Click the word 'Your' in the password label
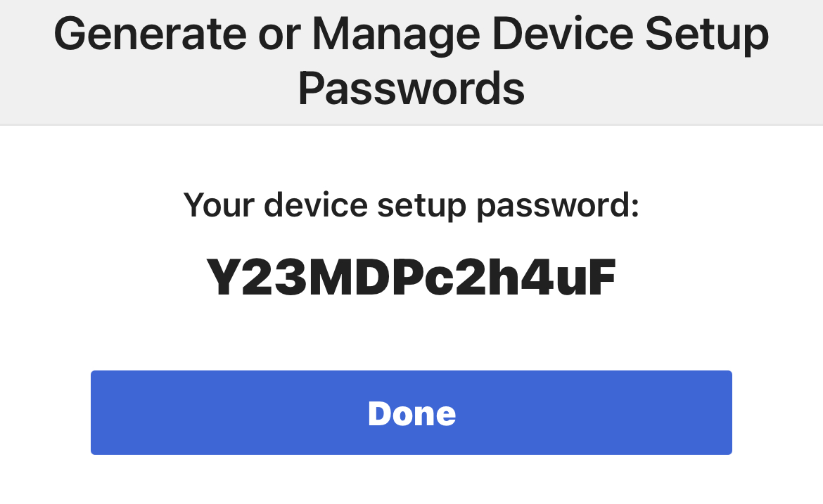Viewport: 823px width, 504px height. 219,205
